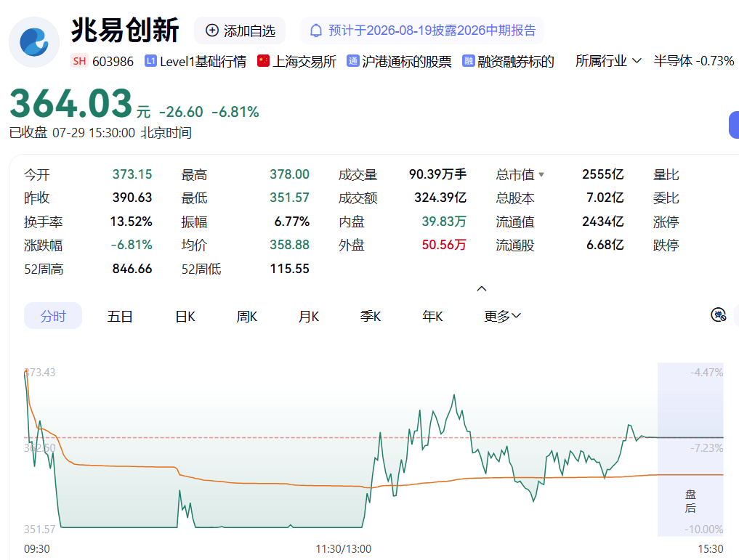Click the 振幅 value 6.77%

pyautogui.click(x=291, y=222)
